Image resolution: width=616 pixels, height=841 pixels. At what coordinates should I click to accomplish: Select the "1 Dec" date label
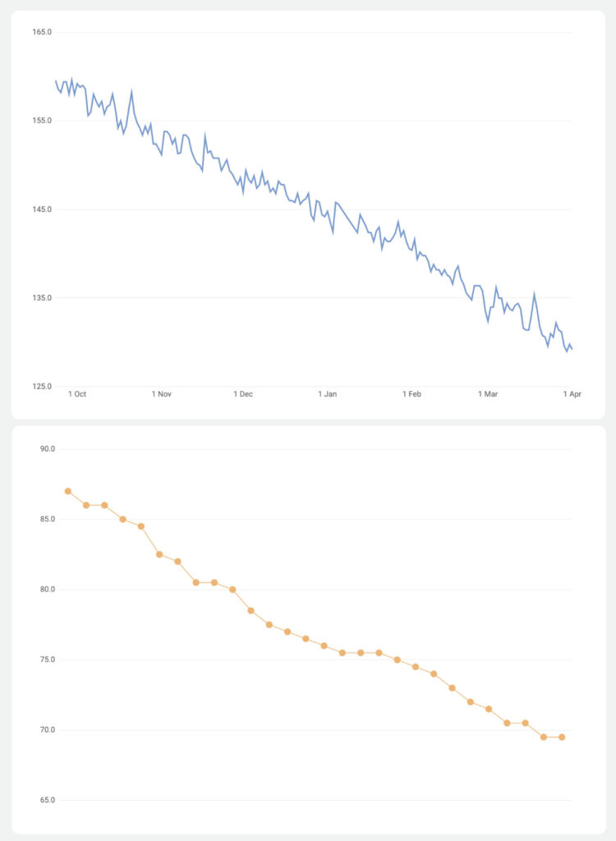[243, 394]
